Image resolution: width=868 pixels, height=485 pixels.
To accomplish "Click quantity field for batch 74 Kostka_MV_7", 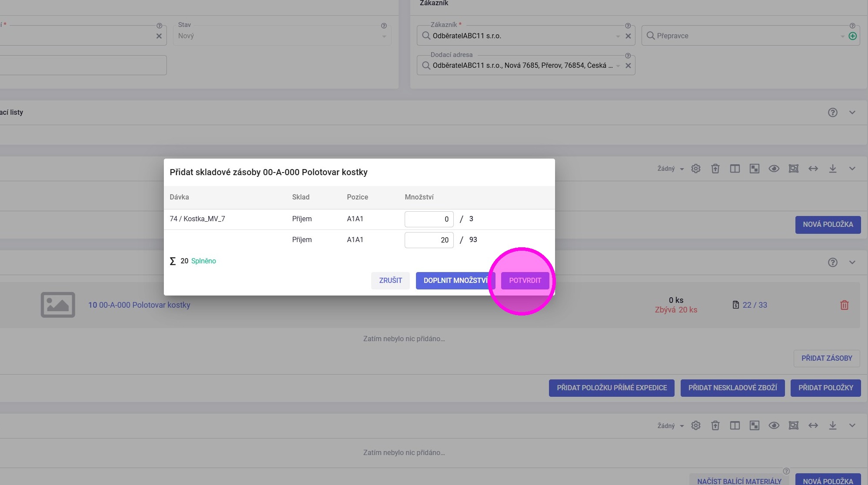I will pos(429,219).
